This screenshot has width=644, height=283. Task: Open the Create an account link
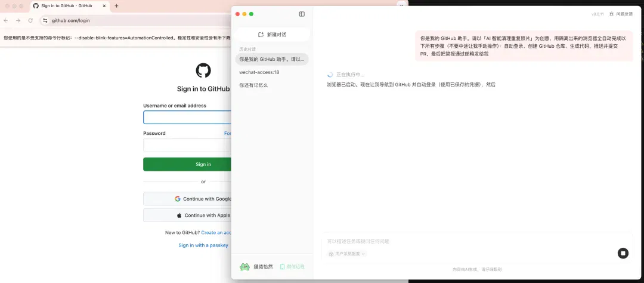click(x=216, y=232)
